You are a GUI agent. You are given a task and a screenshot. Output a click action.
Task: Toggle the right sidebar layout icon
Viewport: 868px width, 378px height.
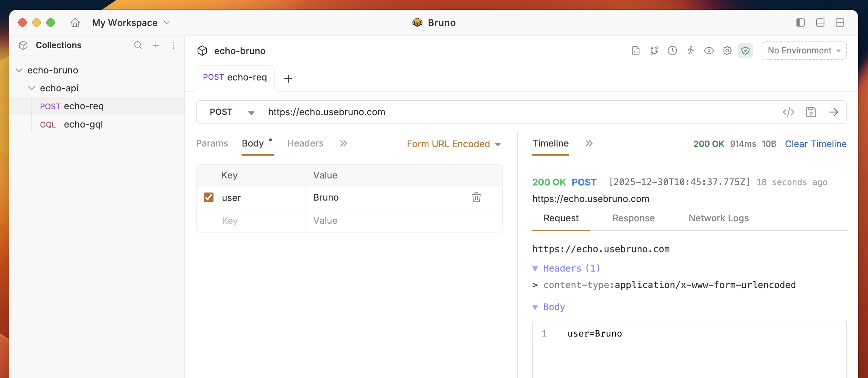pyautogui.click(x=840, y=22)
